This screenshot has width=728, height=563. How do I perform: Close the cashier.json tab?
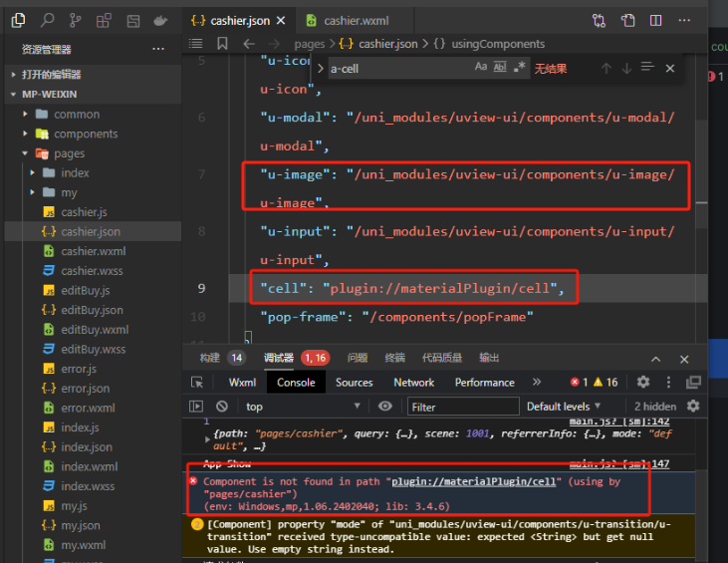click(x=281, y=21)
